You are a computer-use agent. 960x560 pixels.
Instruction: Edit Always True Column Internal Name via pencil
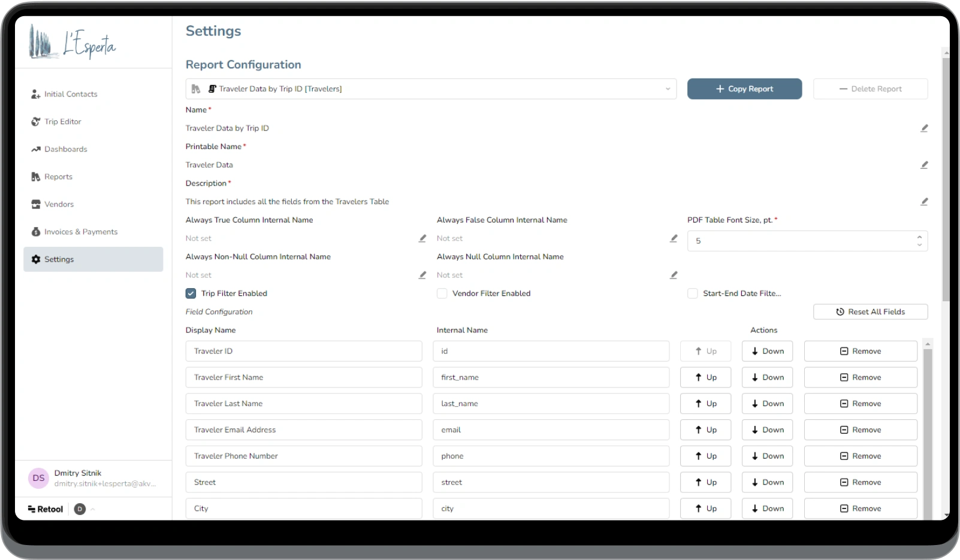tap(422, 238)
